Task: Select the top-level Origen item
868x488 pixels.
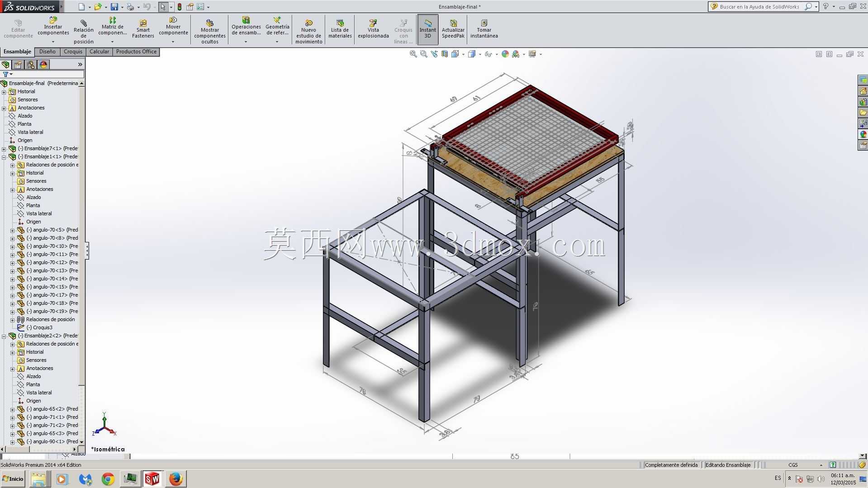Action: (x=25, y=140)
